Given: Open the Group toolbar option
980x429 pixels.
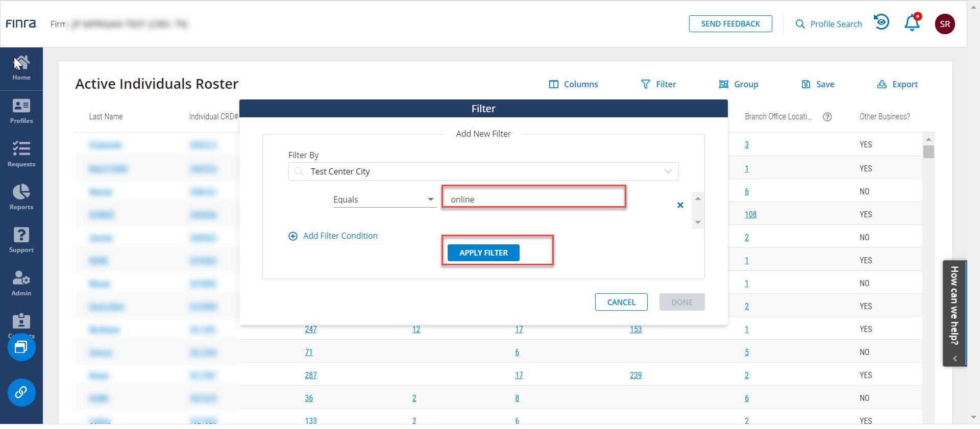Looking at the screenshot, I should [x=738, y=84].
